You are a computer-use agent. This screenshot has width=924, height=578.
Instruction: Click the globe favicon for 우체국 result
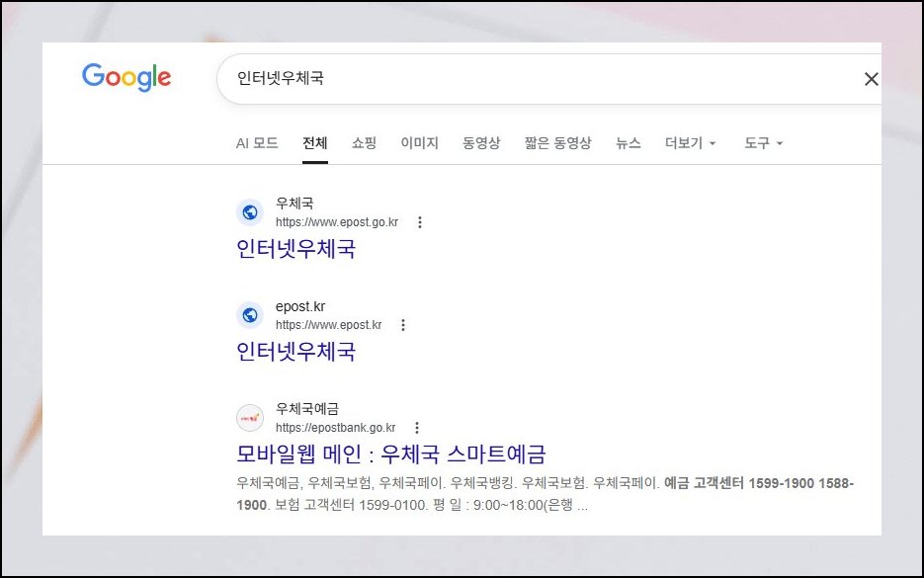click(250, 212)
